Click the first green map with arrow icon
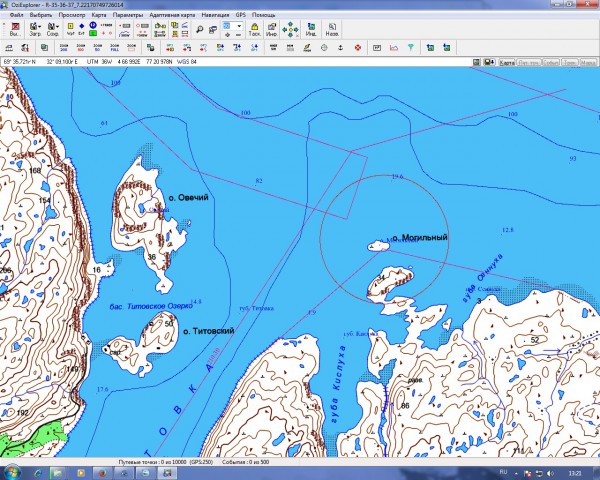 point(430,48)
